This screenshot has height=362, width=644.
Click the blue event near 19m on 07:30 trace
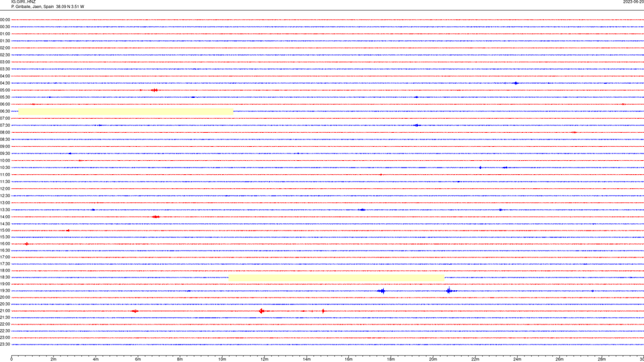417,125
